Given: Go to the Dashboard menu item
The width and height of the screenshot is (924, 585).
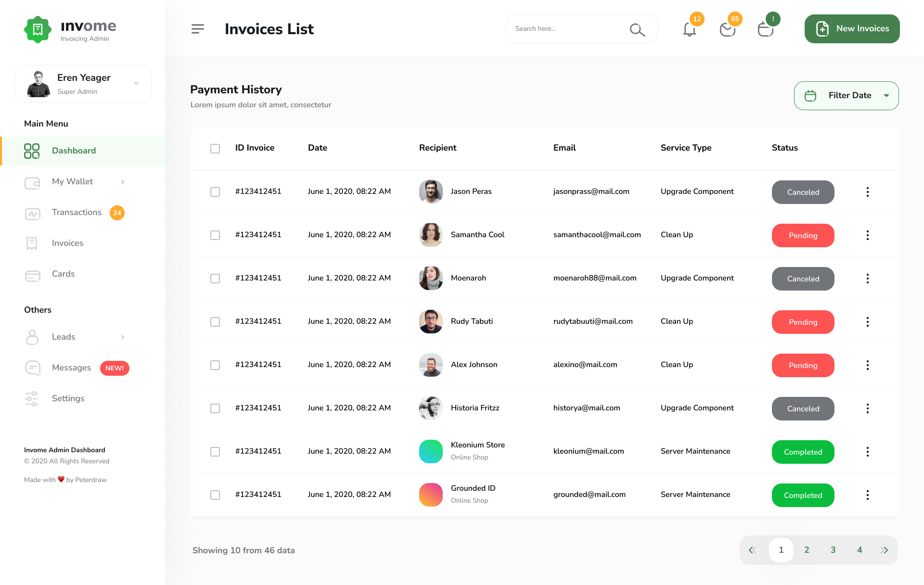Looking at the screenshot, I should click(74, 151).
